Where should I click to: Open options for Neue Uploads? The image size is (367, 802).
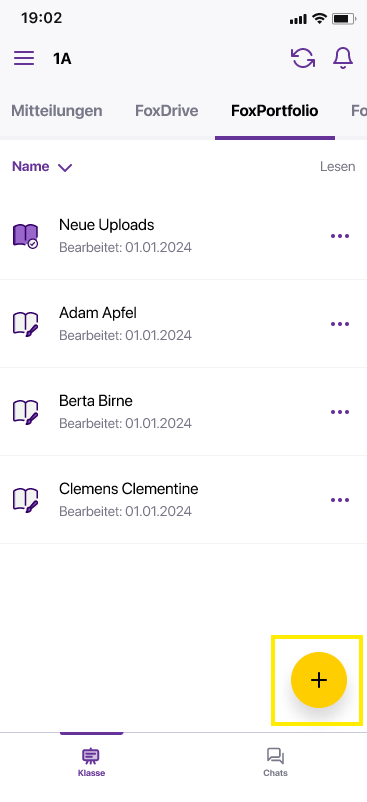point(340,236)
